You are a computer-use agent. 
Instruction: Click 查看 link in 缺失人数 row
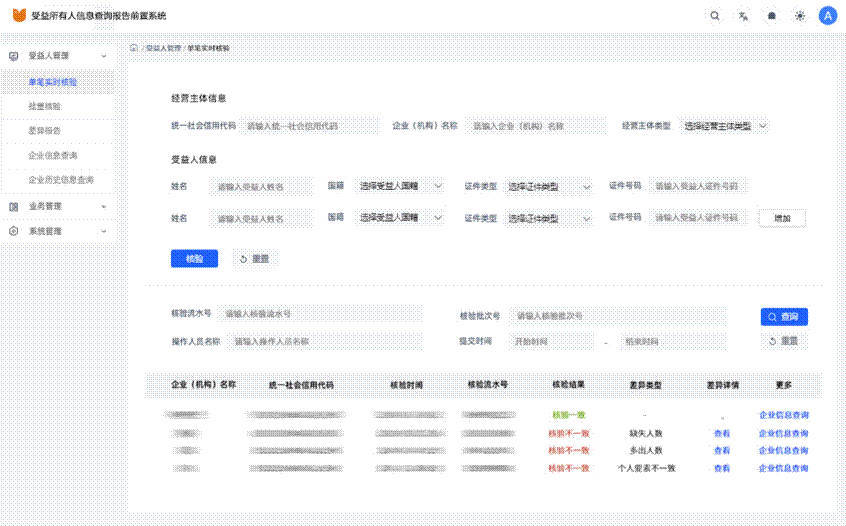coord(721,434)
